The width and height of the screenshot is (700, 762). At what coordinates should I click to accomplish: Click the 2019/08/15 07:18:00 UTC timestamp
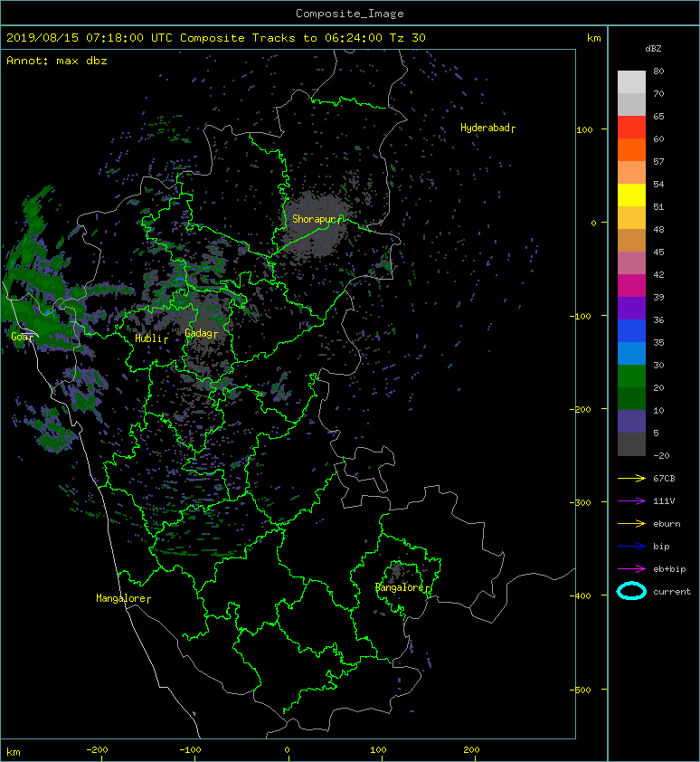coord(90,38)
